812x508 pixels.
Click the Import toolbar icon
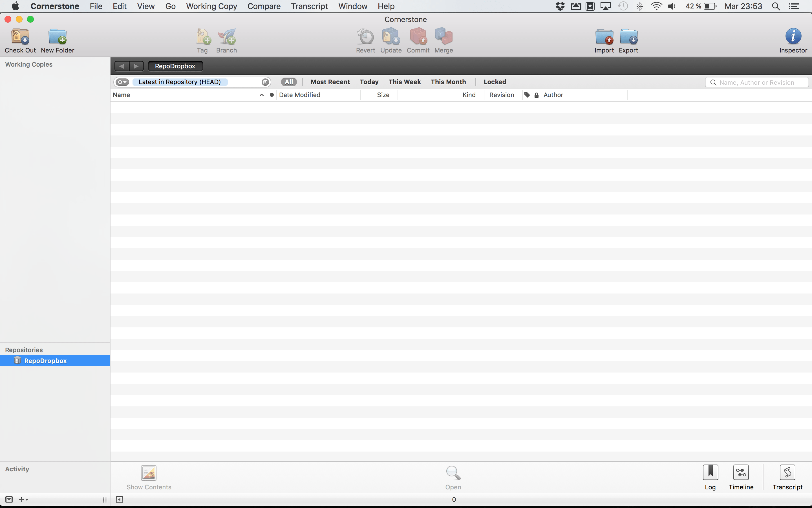(604, 37)
